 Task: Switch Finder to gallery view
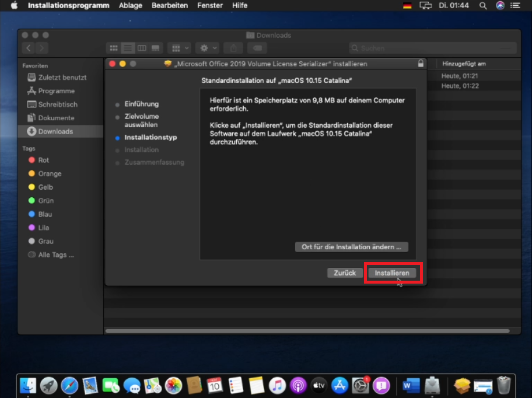coord(156,48)
